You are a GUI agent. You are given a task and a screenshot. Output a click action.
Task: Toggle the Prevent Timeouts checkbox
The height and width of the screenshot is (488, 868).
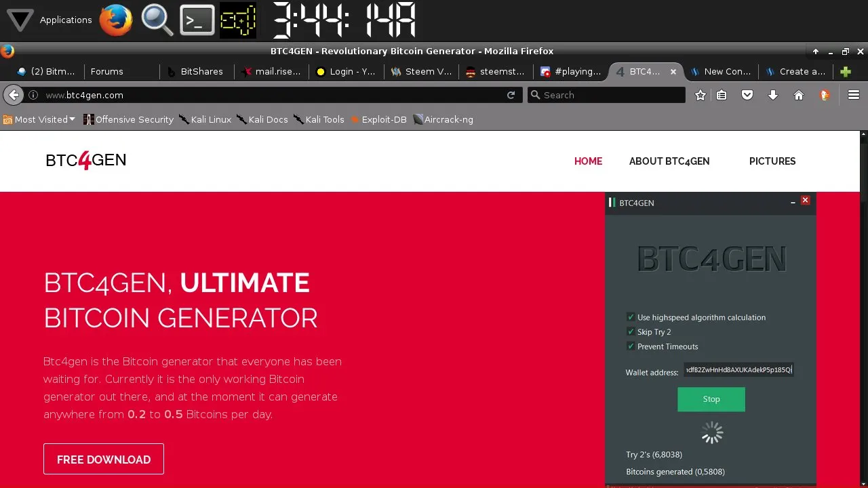[x=631, y=346]
